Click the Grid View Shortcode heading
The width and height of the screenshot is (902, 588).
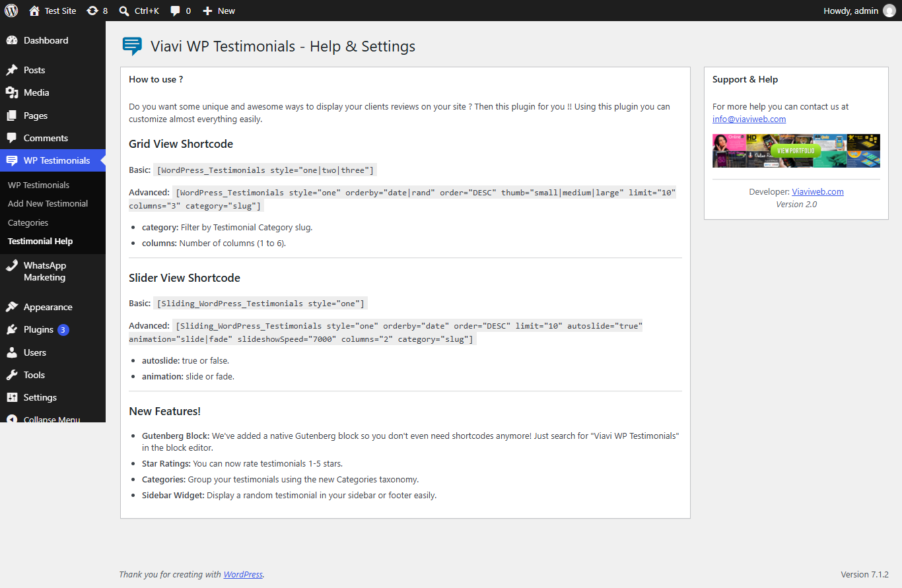[181, 144]
